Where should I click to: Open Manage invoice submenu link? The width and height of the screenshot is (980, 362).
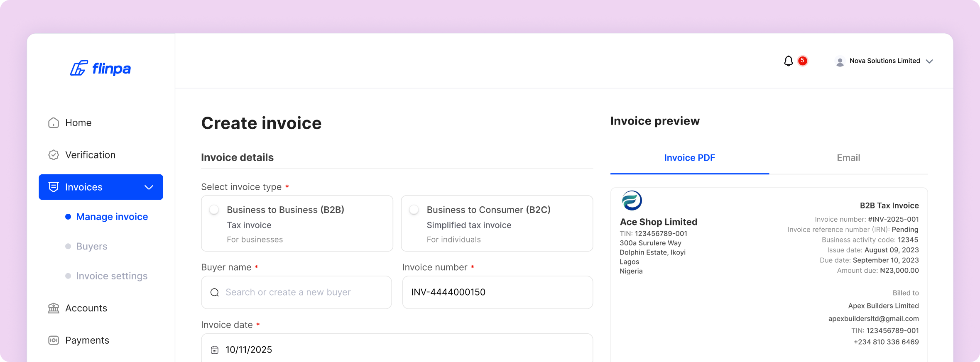(x=112, y=217)
